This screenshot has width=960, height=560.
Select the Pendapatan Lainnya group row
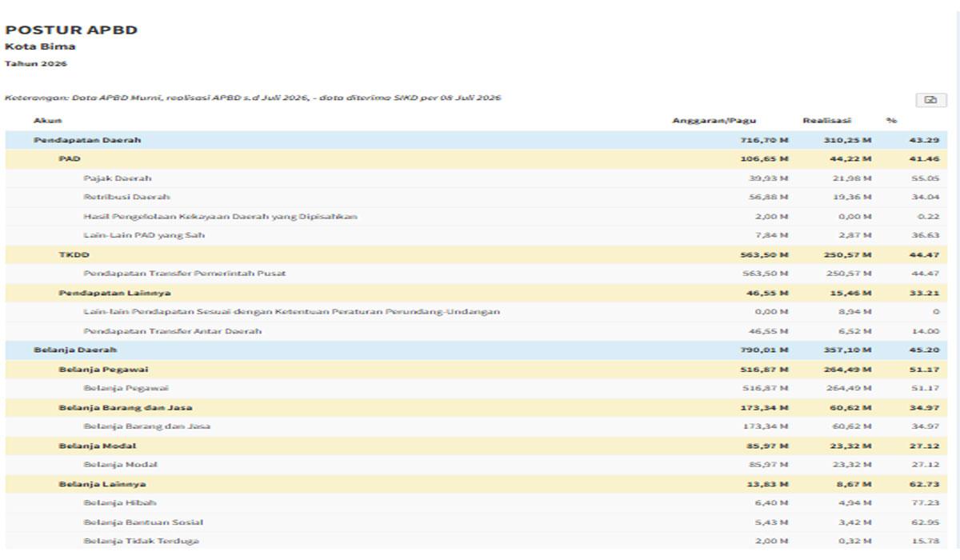click(477, 293)
